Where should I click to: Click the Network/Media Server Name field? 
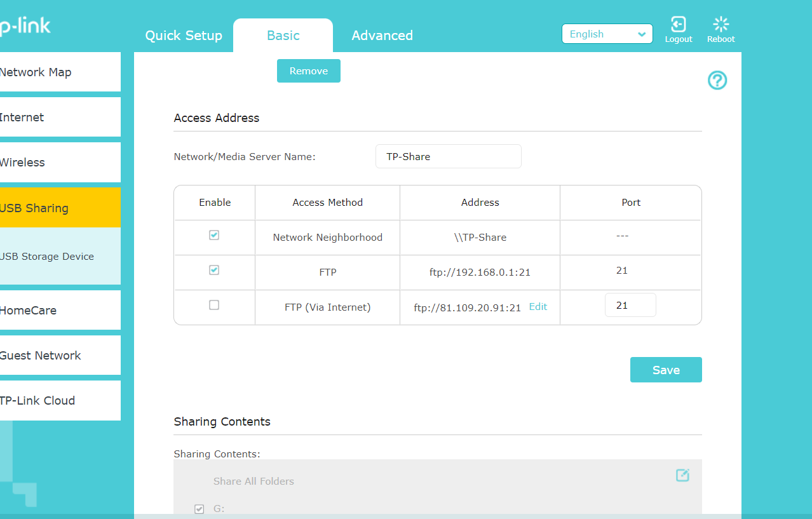[x=449, y=156]
